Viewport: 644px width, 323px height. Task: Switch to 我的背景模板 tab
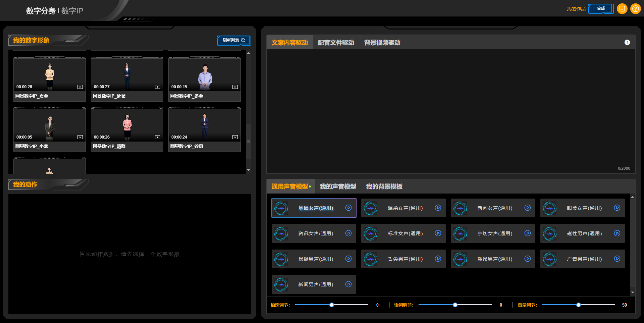pyautogui.click(x=384, y=186)
